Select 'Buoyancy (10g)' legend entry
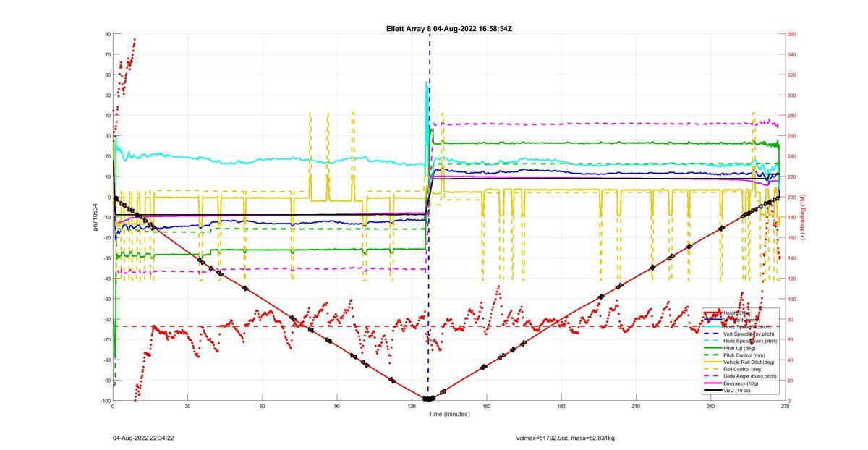 click(x=741, y=383)
